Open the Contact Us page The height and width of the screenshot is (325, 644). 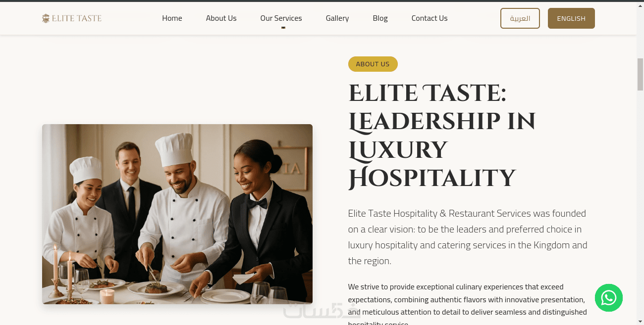coord(429,18)
